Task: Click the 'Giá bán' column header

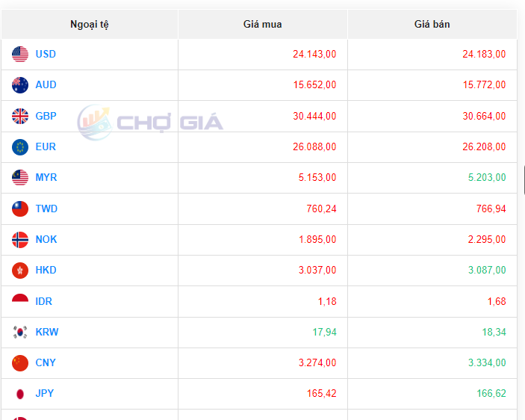Action: 432,25
